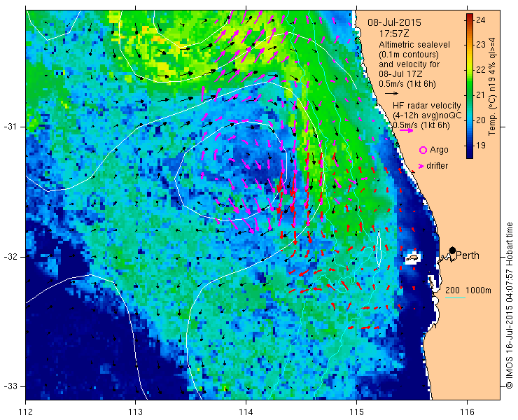
Task: Click the 116 longitude axis label
Action: (467, 412)
